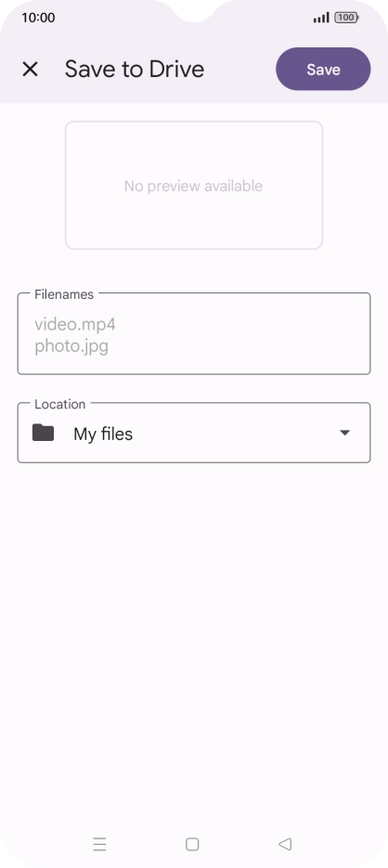Tap the photo.jpg filename entry
Image resolution: width=388 pixels, height=868 pixels.
(71, 346)
